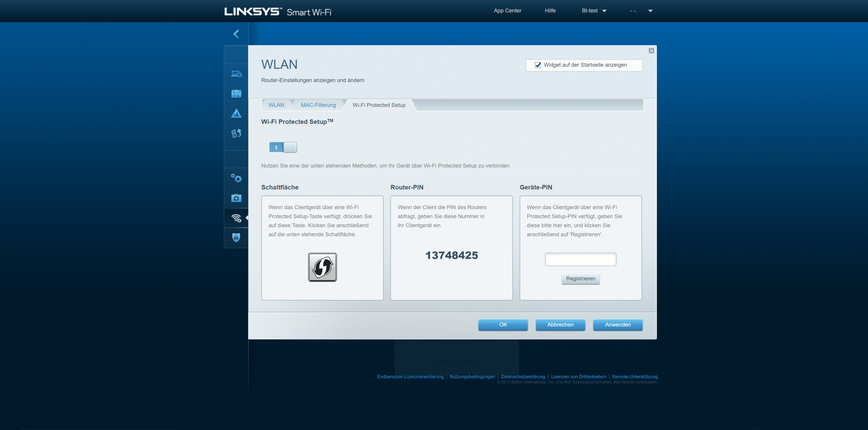Open Security shield lock icon

point(236,238)
